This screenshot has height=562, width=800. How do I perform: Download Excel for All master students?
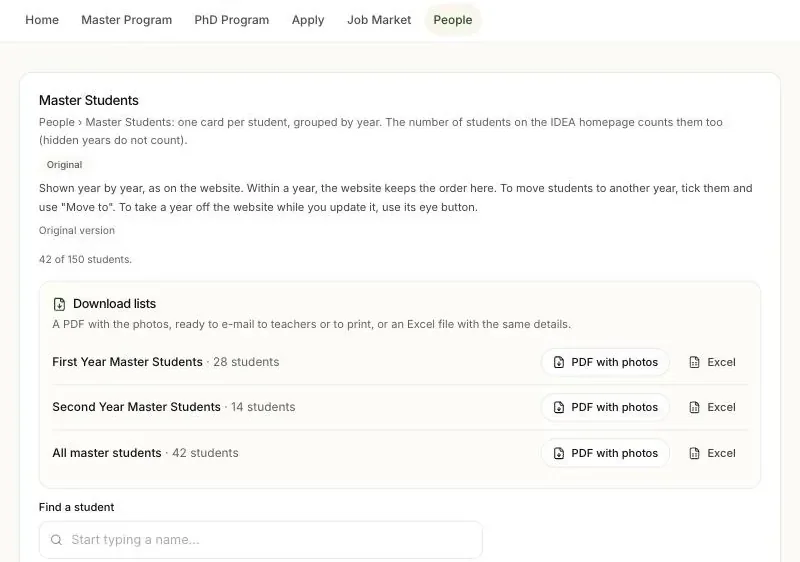point(712,453)
